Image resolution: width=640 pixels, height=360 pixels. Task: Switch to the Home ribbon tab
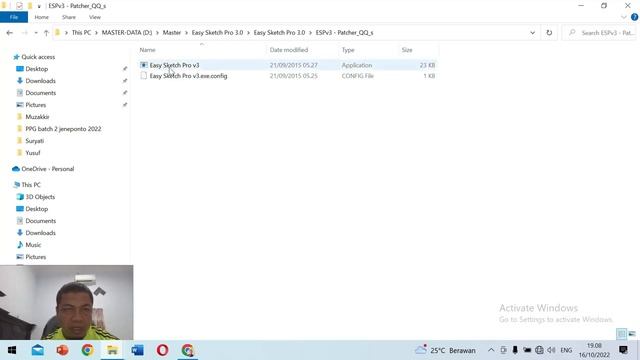[x=41, y=17]
